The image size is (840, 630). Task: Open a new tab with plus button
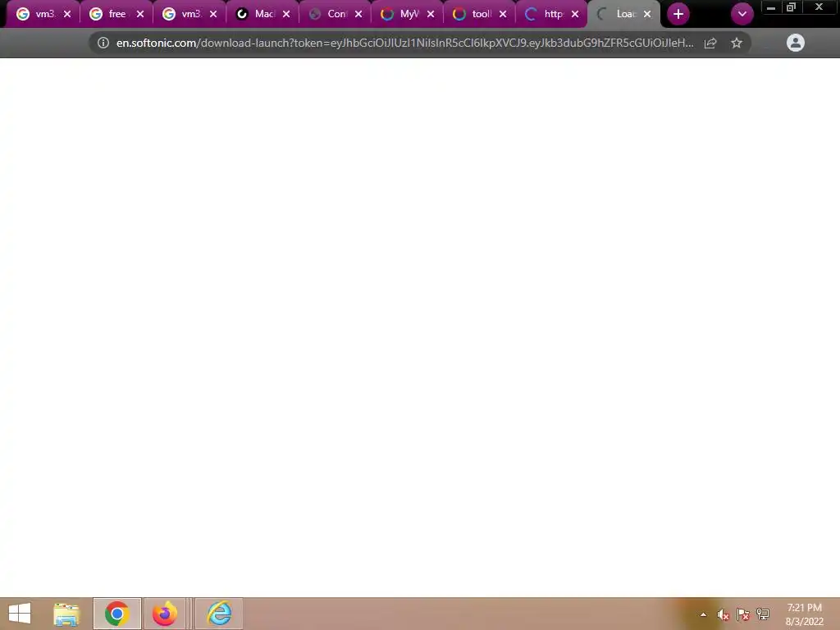678,14
